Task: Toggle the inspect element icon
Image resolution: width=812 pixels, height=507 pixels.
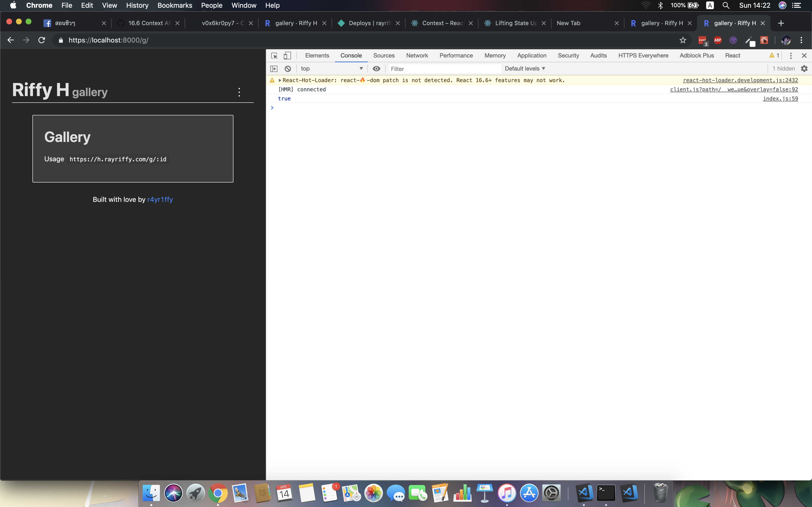Action: pos(274,55)
